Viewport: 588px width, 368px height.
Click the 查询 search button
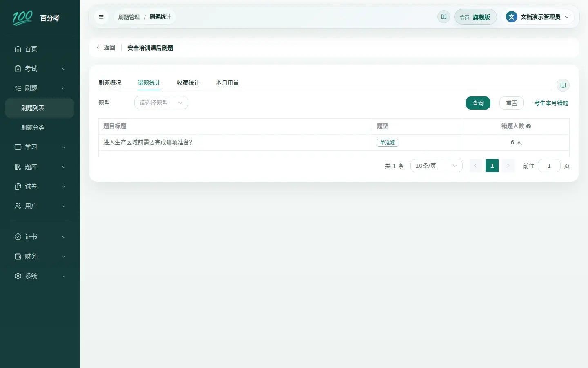[478, 103]
